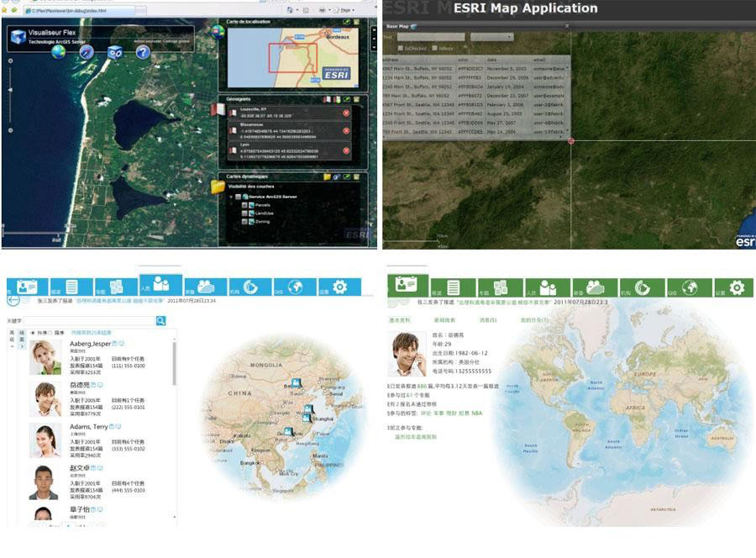Open Adams, Terry's profile photo
The width and height of the screenshot is (756, 558).
(45, 440)
